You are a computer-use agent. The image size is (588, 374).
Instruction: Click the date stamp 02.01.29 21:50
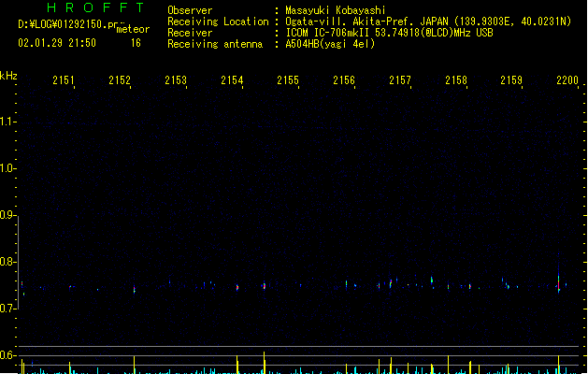pyautogui.click(x=57, y=43)
